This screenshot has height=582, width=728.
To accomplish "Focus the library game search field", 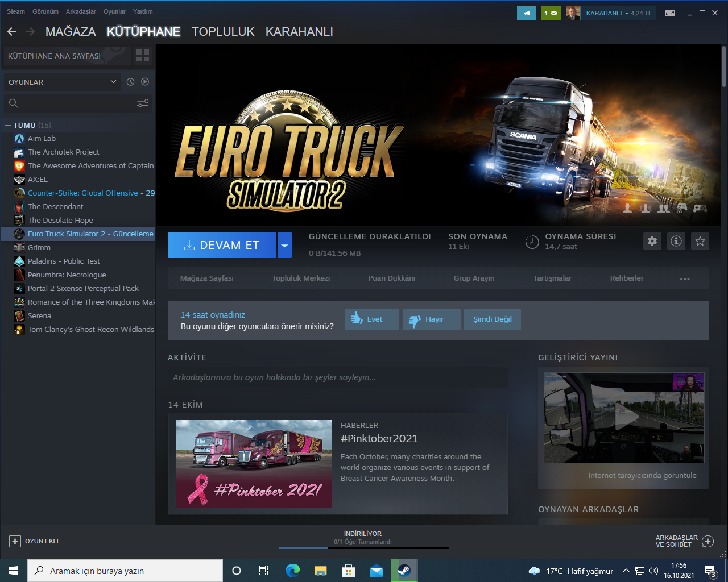I will point(78,103).
